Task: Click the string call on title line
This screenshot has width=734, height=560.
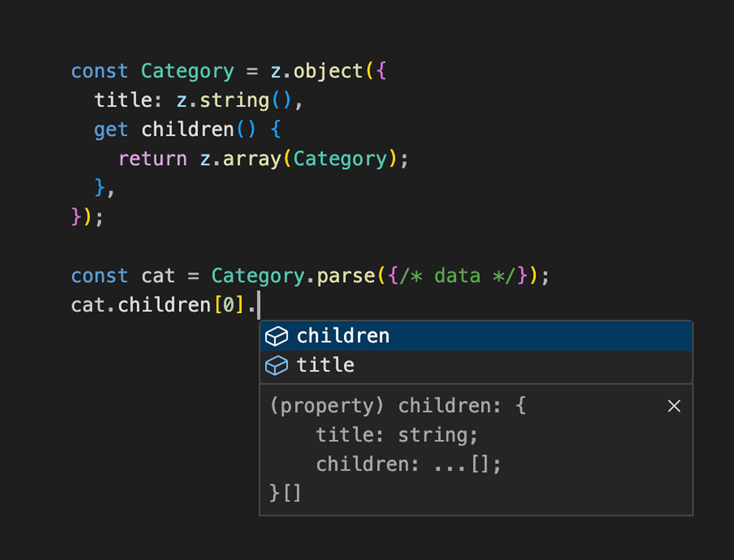Action: tap(234, 100)
